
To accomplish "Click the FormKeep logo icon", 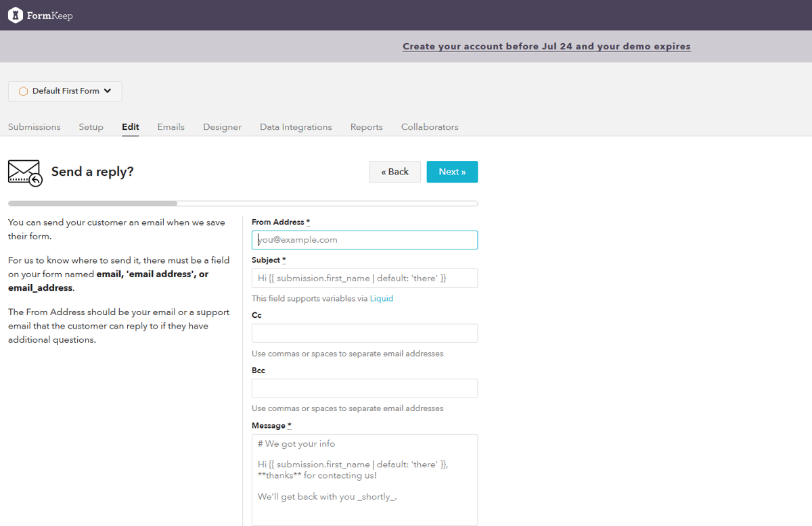I will click(x=16, y=14).
